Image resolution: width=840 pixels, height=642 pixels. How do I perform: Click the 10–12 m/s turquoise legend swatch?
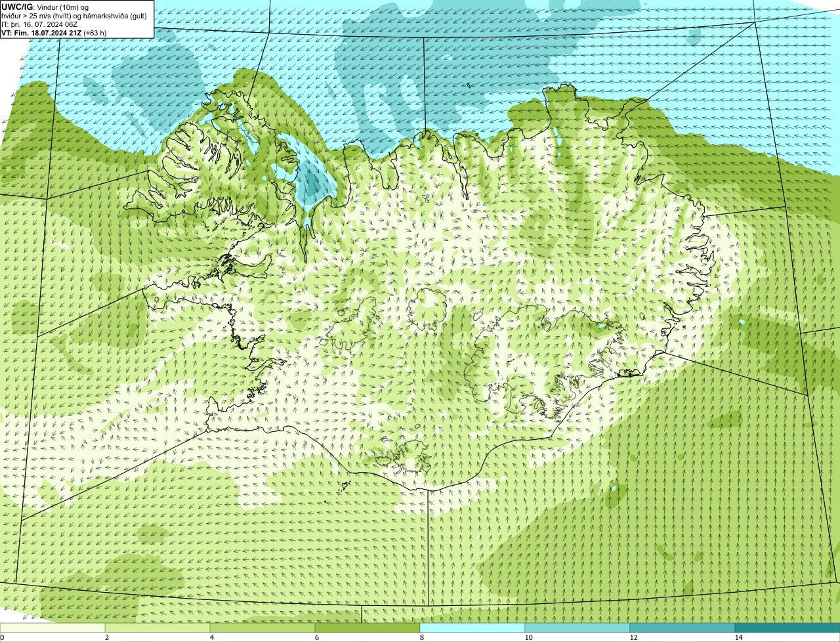577,628
